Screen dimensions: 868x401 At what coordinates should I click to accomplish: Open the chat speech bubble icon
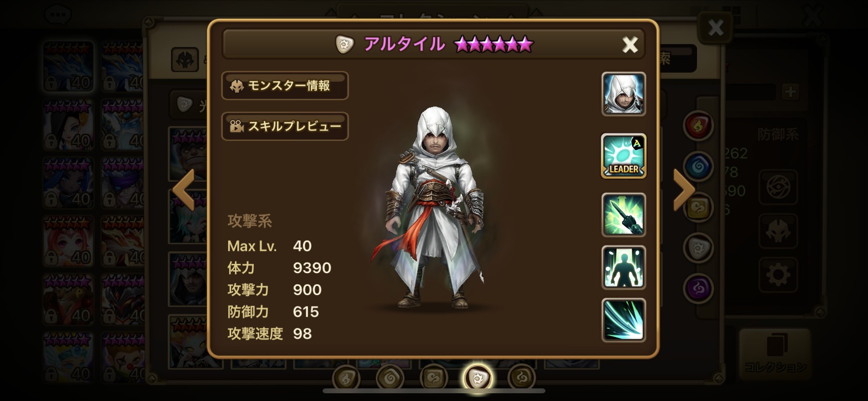pos(58,14)
